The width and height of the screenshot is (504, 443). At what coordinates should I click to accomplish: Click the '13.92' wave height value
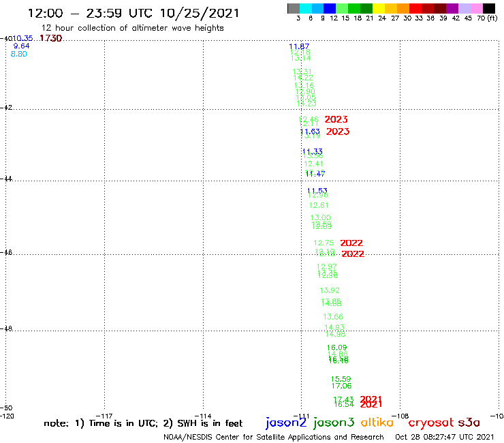click(330, 290)
